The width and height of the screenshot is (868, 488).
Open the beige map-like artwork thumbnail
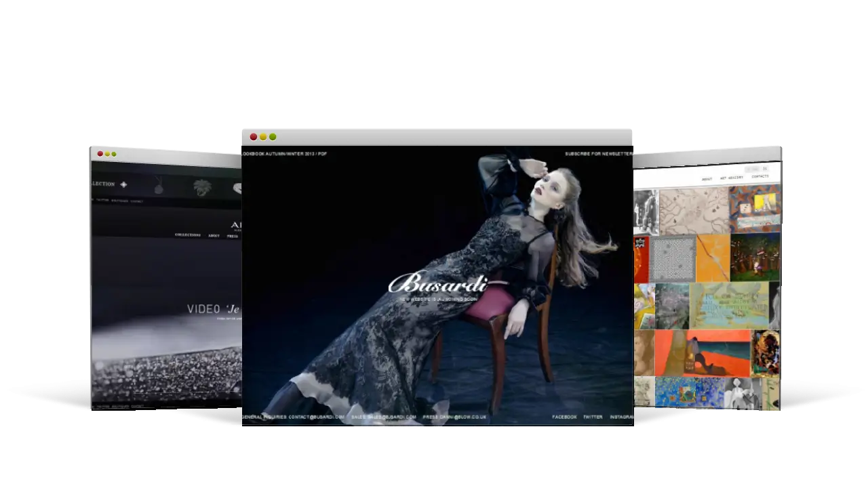pos(694,211)
